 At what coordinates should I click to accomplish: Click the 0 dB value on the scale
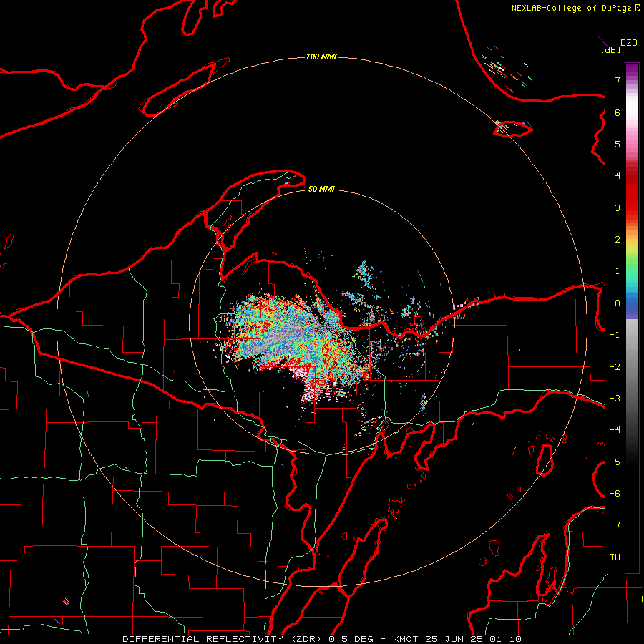(618, 303)
